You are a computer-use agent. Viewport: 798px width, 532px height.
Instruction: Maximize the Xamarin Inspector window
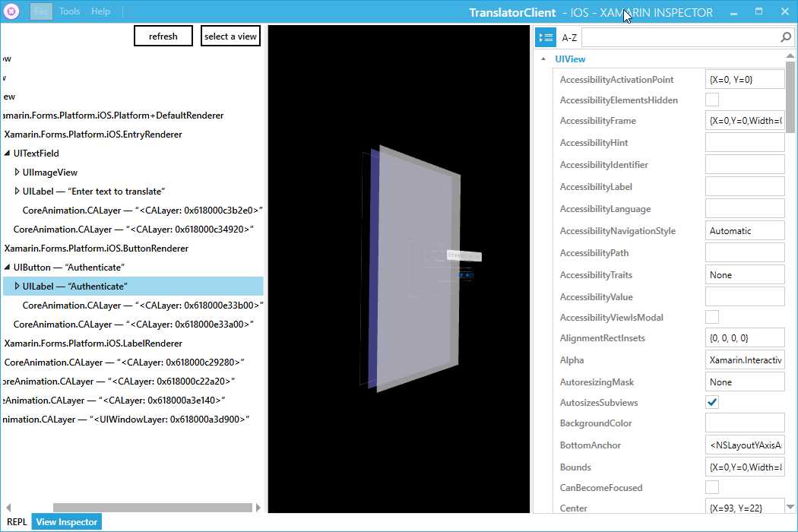point(758,11)
